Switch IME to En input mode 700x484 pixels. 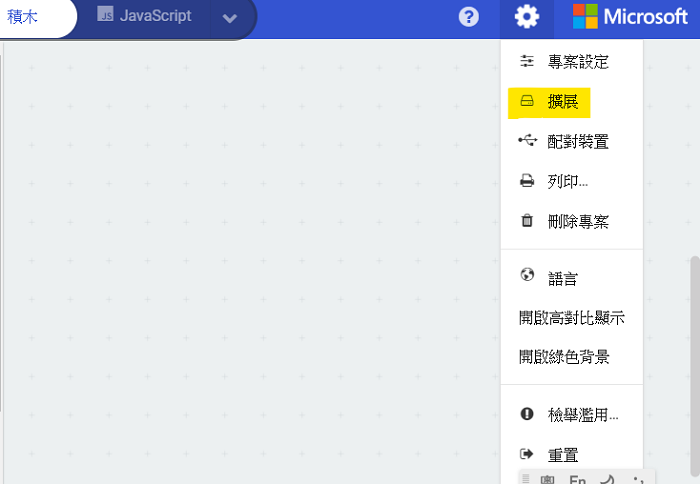tap(577, 479)
